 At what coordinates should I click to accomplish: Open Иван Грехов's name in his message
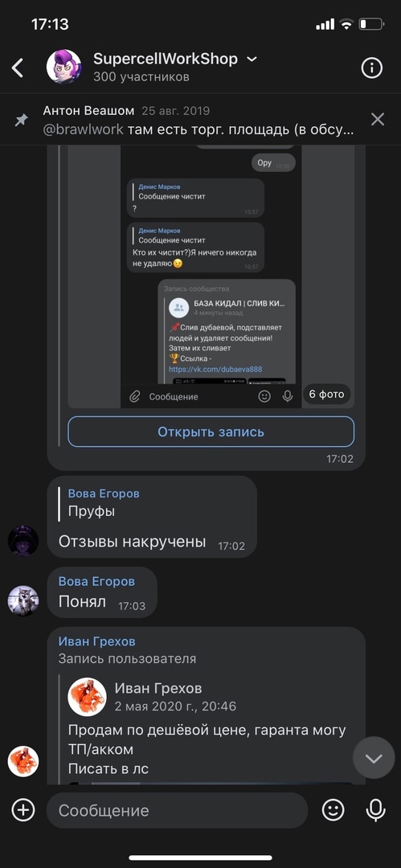point(97,641)
